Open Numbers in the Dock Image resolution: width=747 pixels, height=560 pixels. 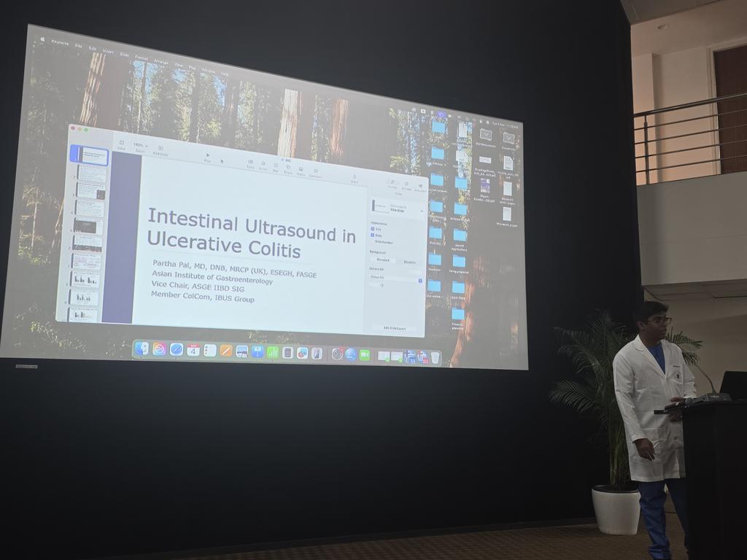[x=273, y=353]
